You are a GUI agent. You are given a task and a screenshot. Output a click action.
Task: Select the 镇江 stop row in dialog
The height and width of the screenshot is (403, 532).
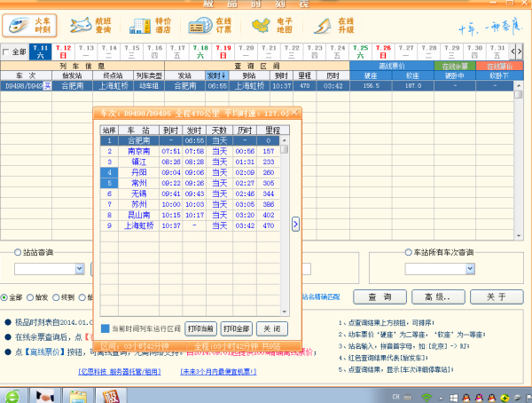(190, 162)
